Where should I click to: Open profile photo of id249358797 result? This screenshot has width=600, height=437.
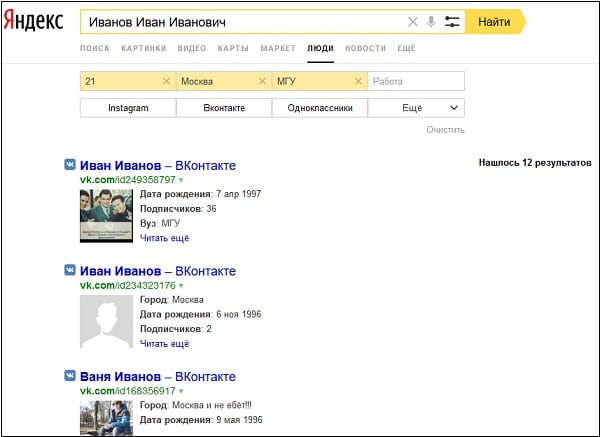click(106, 215)
